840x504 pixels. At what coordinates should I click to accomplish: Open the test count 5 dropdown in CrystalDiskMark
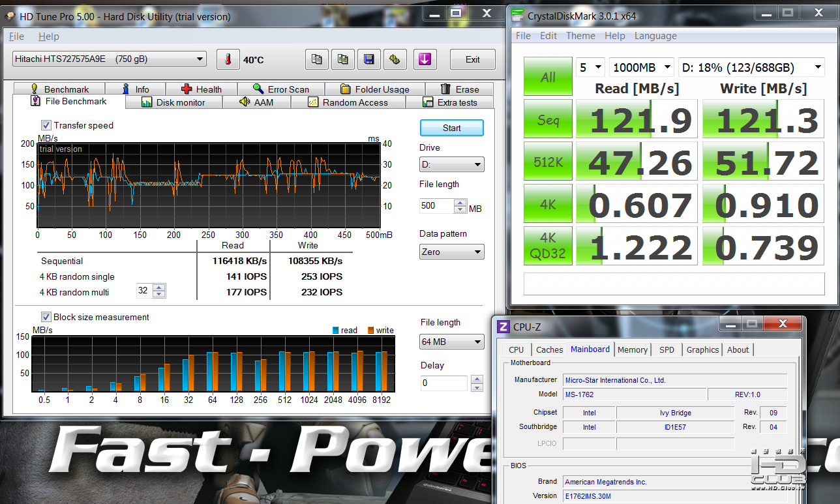tap(590, 67)
